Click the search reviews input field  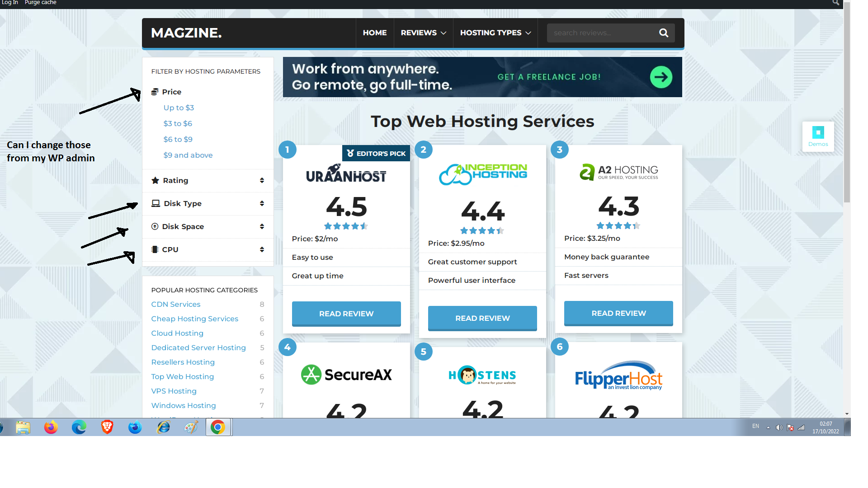point(600,33)
